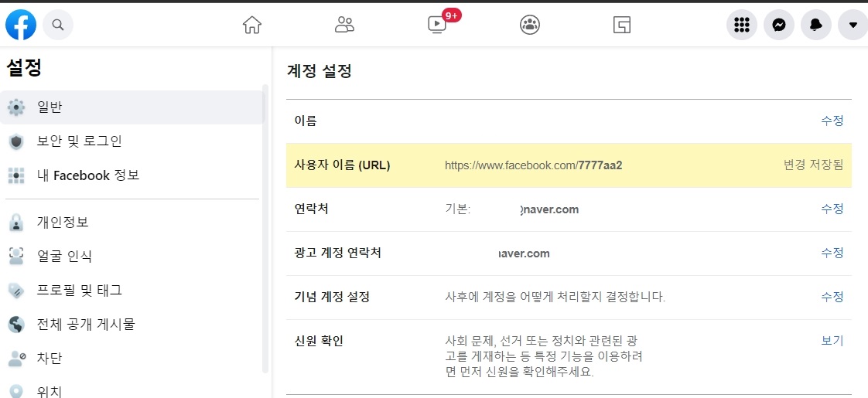
Task: Click the 이름 row label
Action: tap(305, 121)
